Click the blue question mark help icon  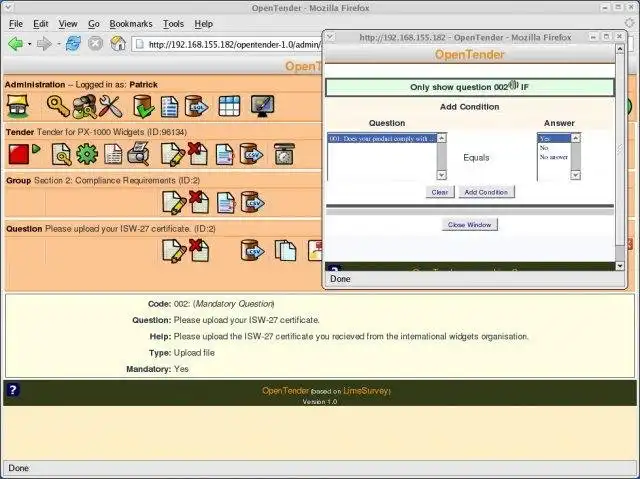[x=13, y=390]
